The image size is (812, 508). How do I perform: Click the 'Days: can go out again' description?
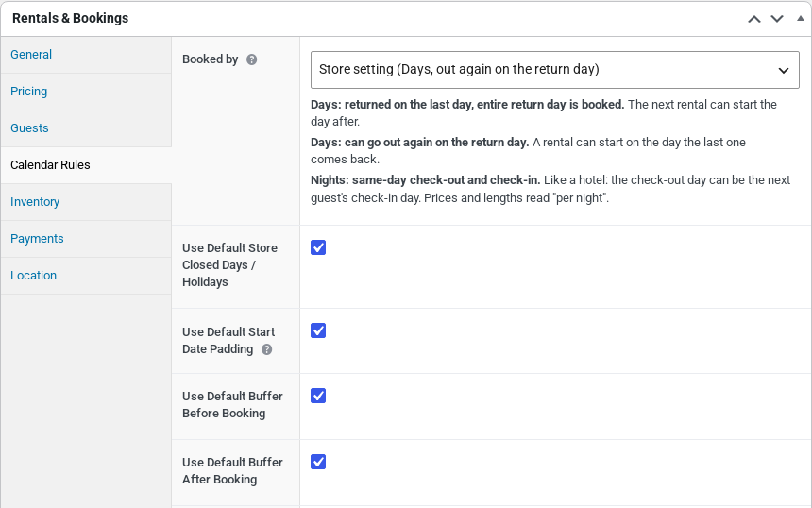coord(528,151)
